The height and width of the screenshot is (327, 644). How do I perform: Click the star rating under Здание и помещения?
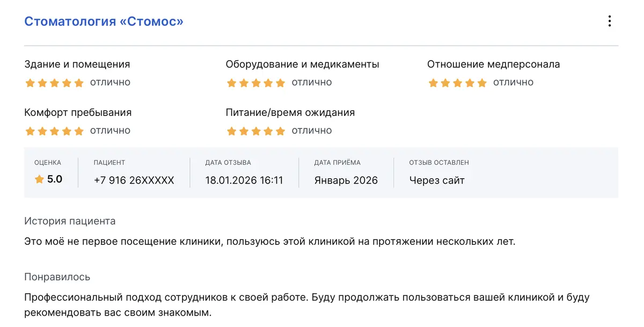(55, 83)
